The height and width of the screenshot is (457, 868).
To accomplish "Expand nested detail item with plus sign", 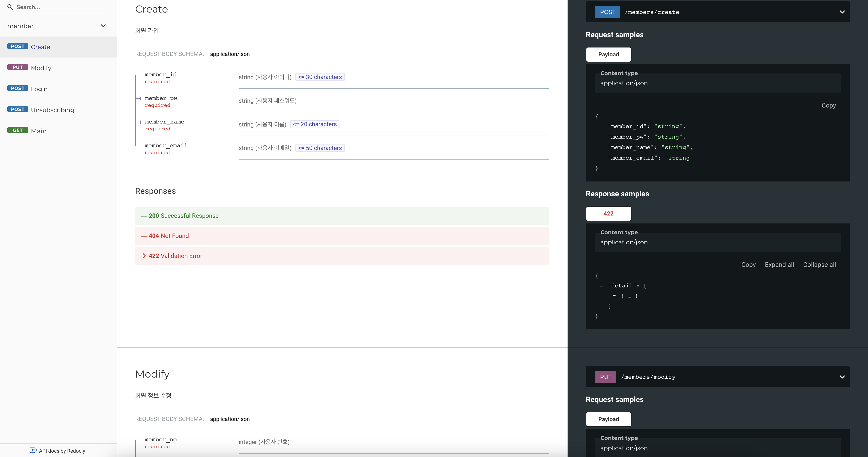I will pos(614,296).
